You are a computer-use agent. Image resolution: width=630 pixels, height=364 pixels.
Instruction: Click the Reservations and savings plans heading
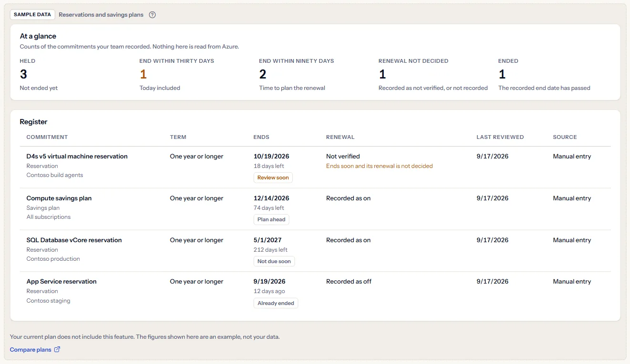(x=101, y=15)
